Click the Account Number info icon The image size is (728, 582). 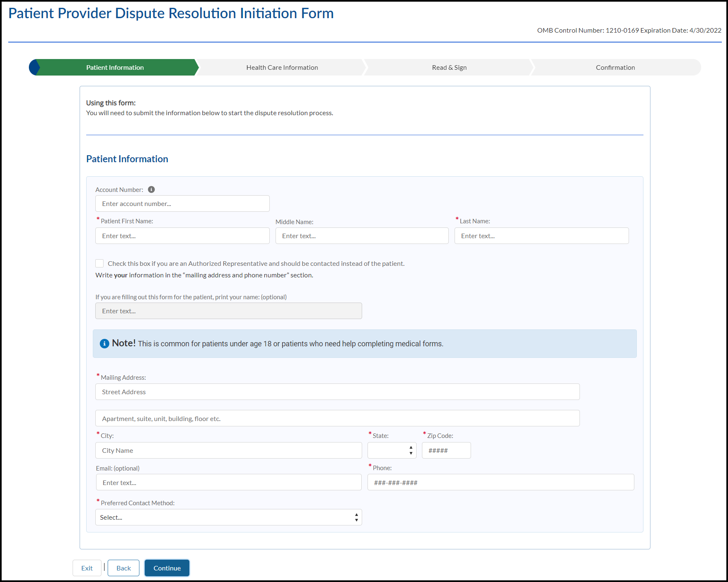point(151,189)
